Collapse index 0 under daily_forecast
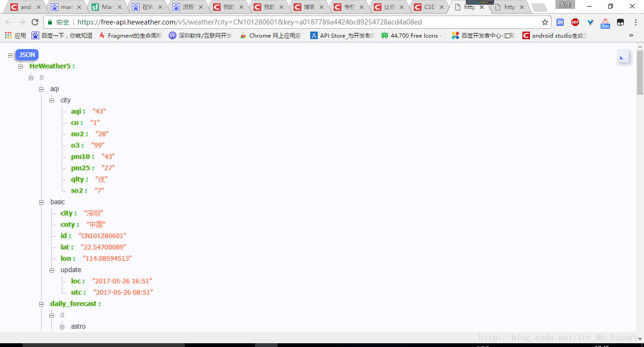Screen dimensions: 644x347 tap(52, 315)
